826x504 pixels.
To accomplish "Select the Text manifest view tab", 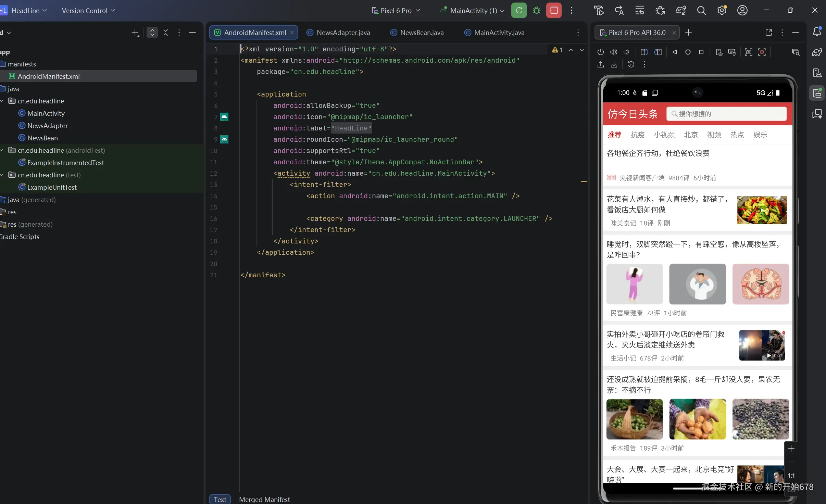I will pos(220,500).
